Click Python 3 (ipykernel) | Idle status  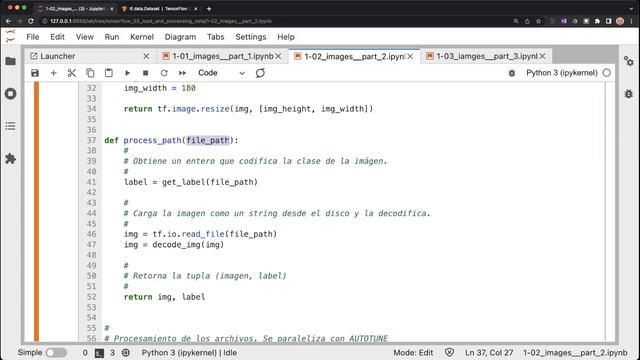(189, 353)
